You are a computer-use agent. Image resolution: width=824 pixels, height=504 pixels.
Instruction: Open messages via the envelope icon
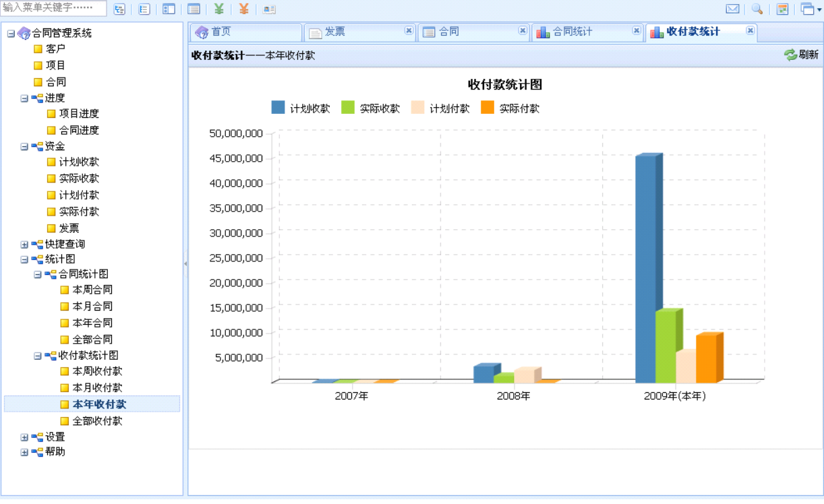click(732, 9)
